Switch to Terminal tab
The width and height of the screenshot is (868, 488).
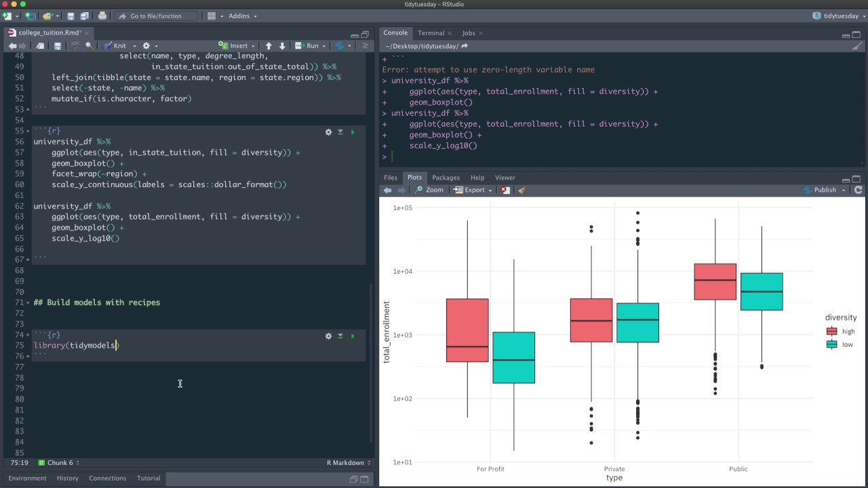431,33
